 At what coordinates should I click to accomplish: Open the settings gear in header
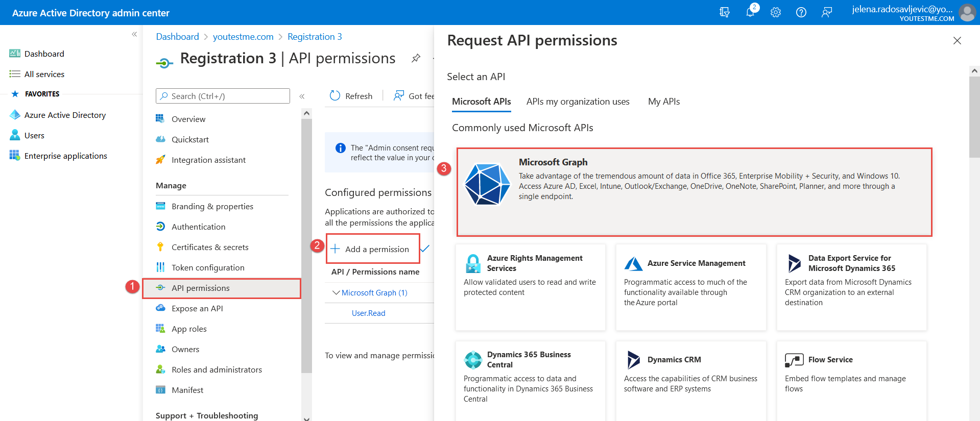pos(775,12)
